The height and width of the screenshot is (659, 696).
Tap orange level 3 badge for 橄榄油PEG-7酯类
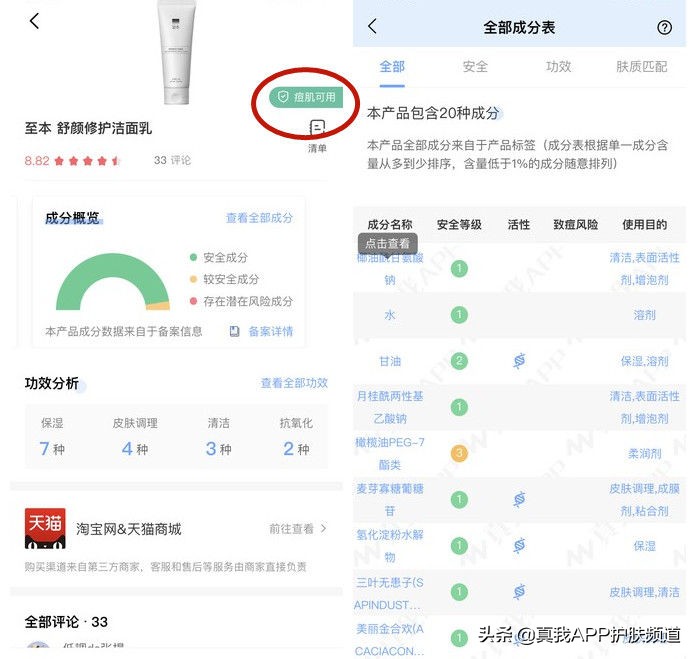pos(459,453)
